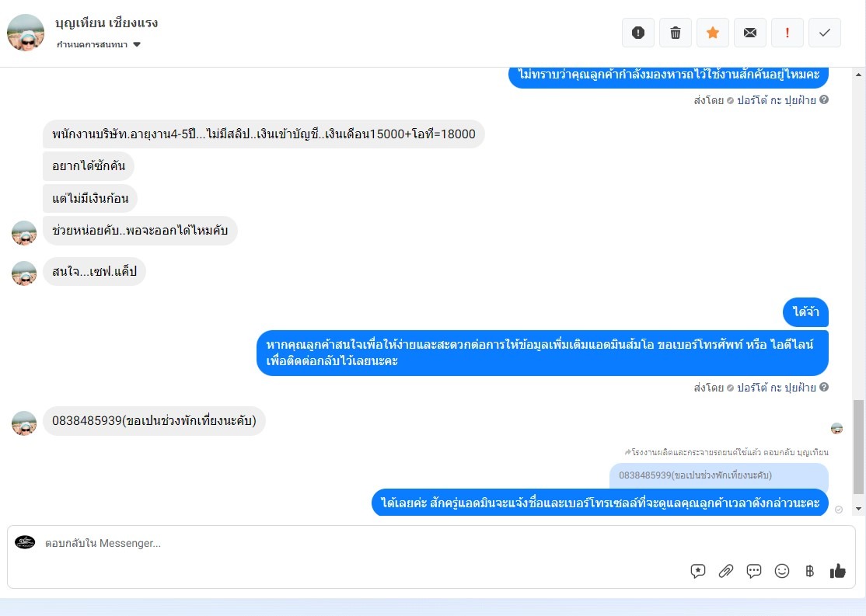Click the phone number message 0838485939
Screen dimensions: 866x616
coord(154,420)
